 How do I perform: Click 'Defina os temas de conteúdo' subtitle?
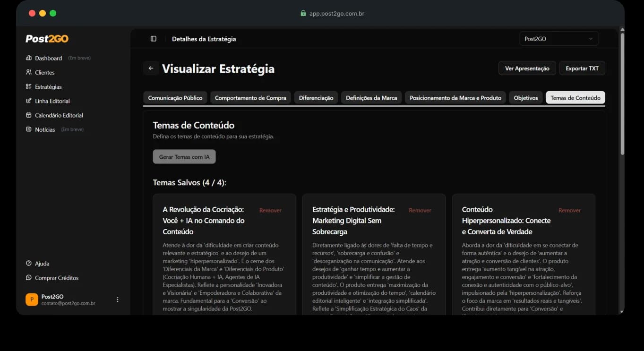tap(213, 137)
